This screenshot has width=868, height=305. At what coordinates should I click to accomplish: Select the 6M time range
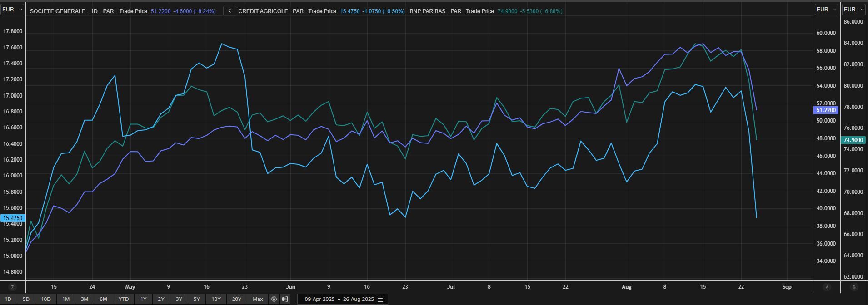(103, 299)
